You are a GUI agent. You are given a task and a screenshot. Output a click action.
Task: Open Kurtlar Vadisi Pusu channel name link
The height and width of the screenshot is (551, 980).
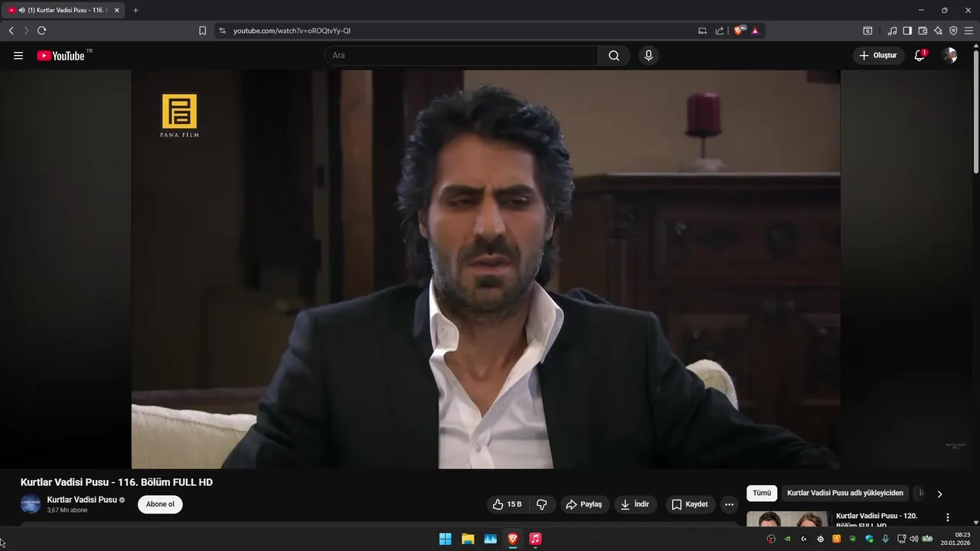pos(82,500)
